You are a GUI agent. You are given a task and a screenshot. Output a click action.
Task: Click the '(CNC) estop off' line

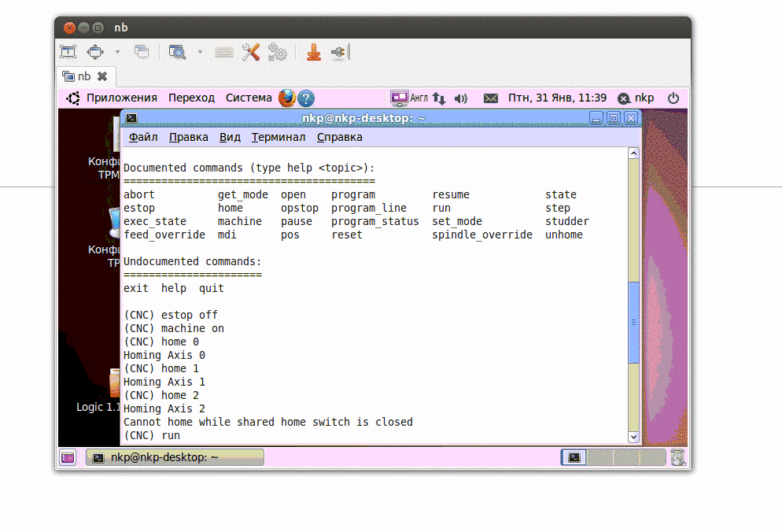(171, 316)
